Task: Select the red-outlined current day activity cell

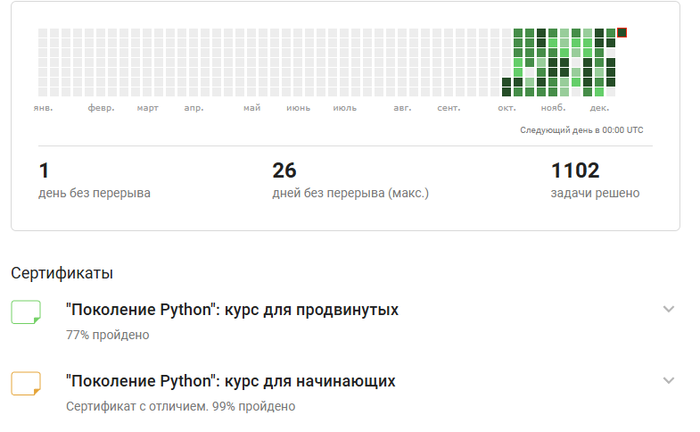Action: point(622,33)
